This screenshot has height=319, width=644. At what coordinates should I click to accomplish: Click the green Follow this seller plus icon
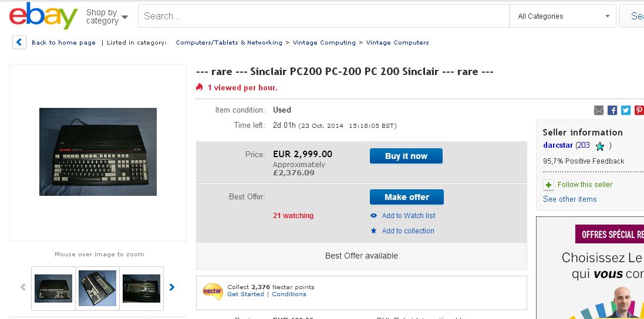click(x=548, y=185)
